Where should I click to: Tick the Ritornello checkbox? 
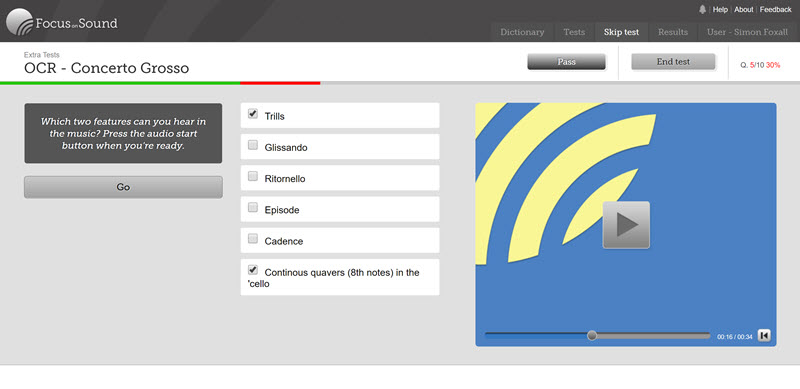pyautogui.click(x=253, y=176)
